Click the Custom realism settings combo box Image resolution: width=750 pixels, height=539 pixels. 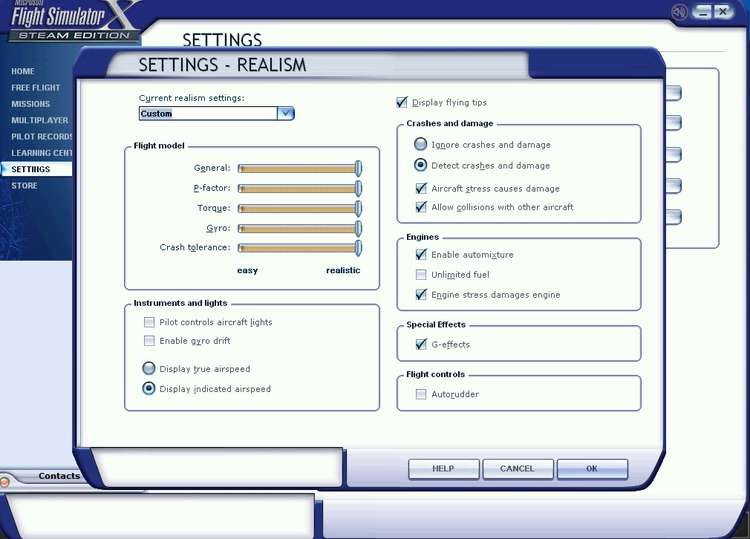(216, 113)
